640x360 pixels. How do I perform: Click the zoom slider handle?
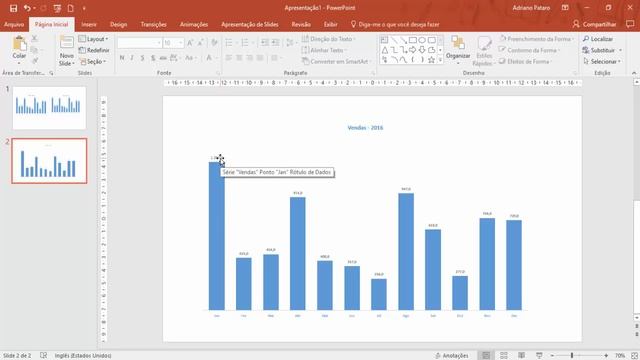coord(572,356)
